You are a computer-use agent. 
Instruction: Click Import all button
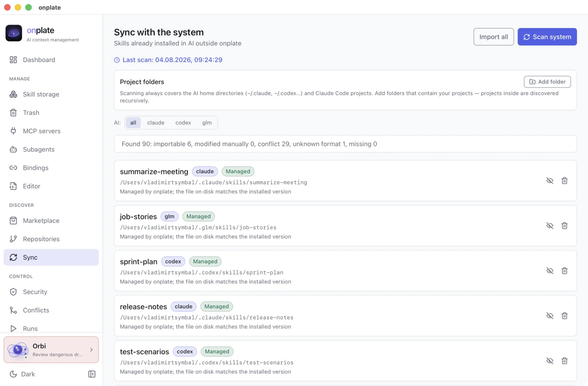494,37
